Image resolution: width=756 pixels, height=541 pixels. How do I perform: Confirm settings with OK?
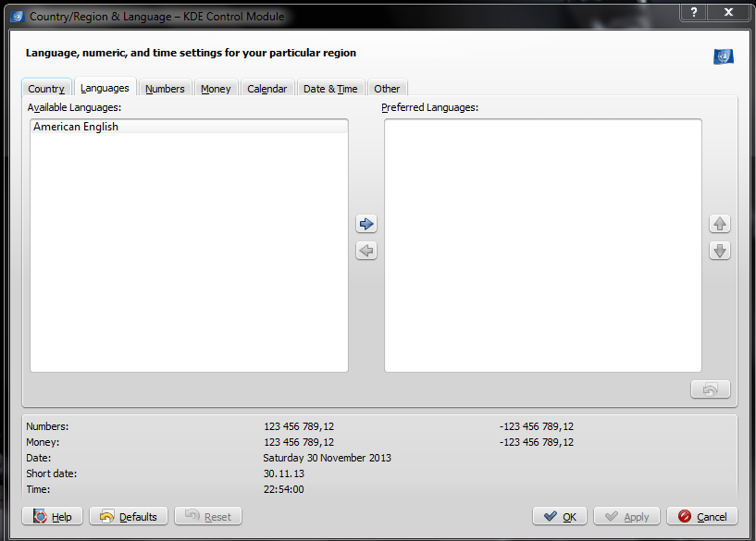560,516
